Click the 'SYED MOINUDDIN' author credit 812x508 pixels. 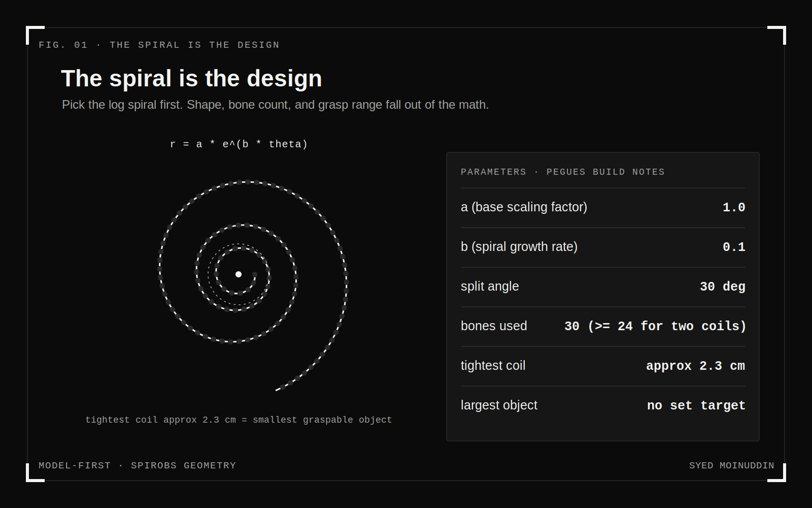point(731,465)
